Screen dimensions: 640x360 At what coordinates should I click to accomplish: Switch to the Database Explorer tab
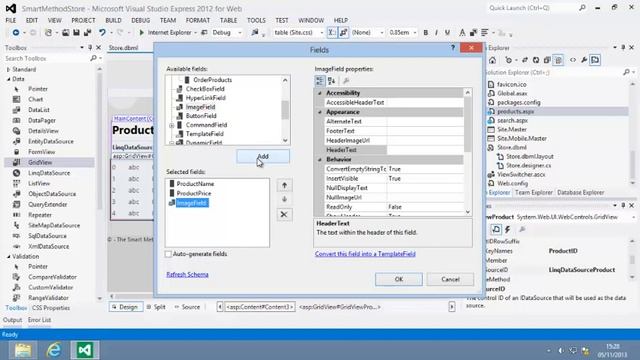(x=580, y=193)
